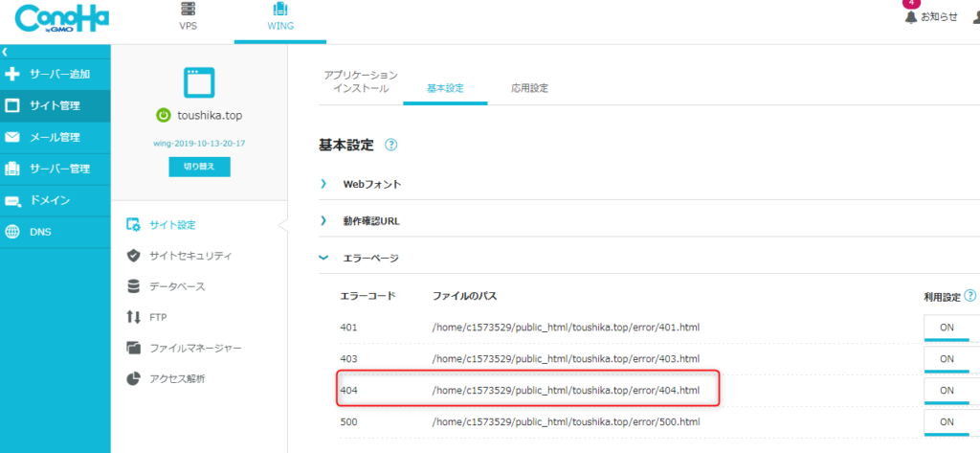This screenshot has height=453, width=980.
Task: Toggle the 403 error page ON switch
Action: pyautogui.click(x=947, y=359)
